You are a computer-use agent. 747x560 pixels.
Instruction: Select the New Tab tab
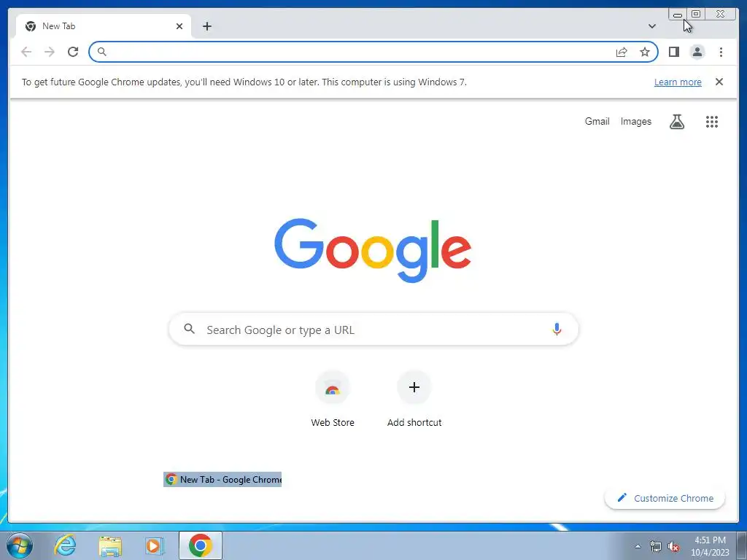click(x=104, y=26)
